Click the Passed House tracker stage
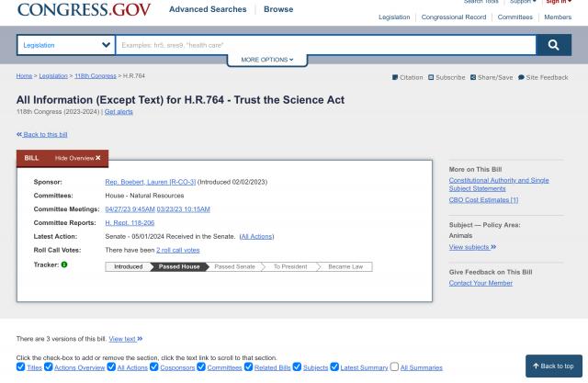588x383 pixels. pos(179,266)
